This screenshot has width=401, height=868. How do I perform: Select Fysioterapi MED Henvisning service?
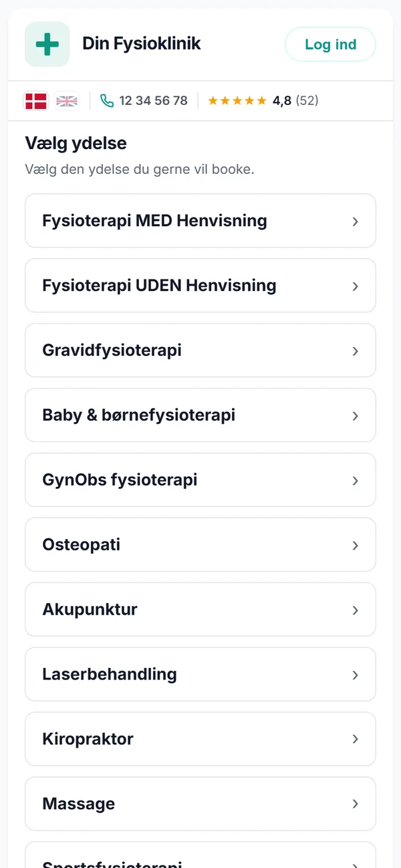pyautogui.click(x=200, y=221)
